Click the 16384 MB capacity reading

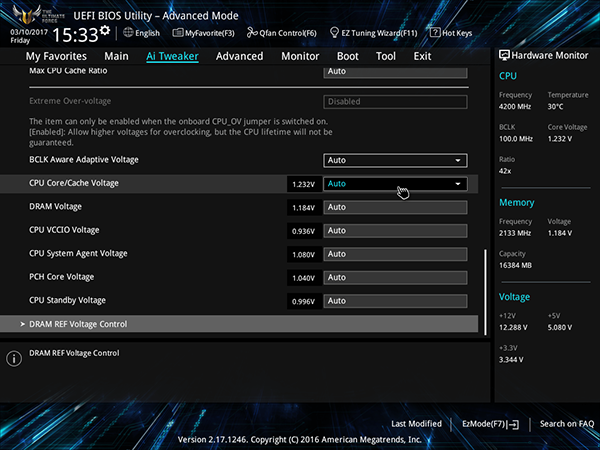pyautogui.click(x=515, y=265)
